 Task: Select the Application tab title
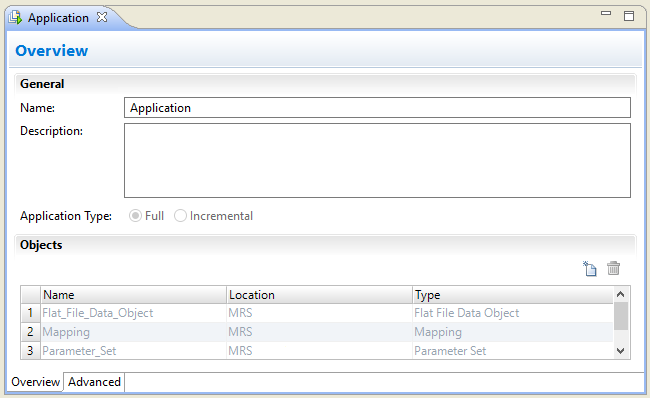click(58, 18)
